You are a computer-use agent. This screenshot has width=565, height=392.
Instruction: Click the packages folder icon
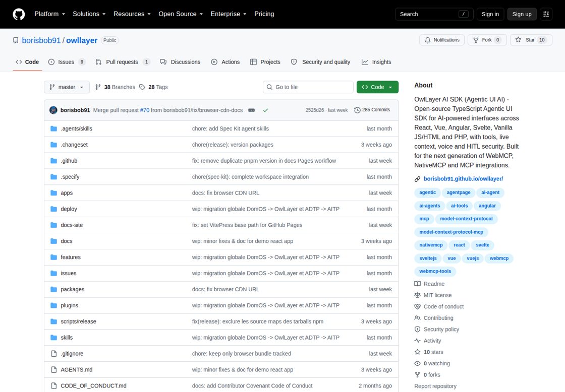click(53, 289)
